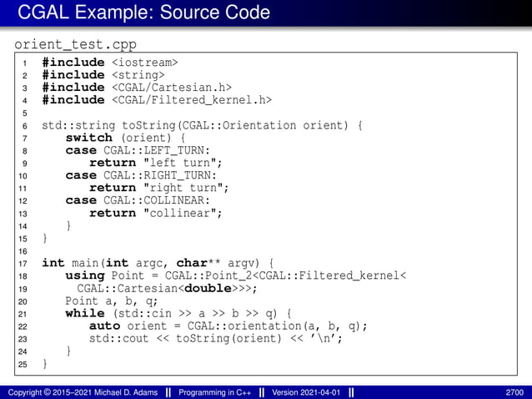Click line number 16
The width and height of the screenshot is (532, 399).
point(23,251)
